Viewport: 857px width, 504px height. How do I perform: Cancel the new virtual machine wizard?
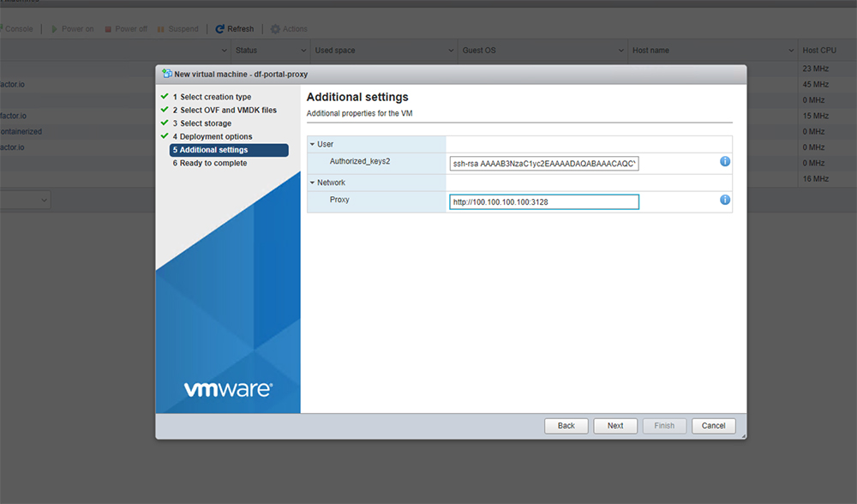[x=713, y=426]
